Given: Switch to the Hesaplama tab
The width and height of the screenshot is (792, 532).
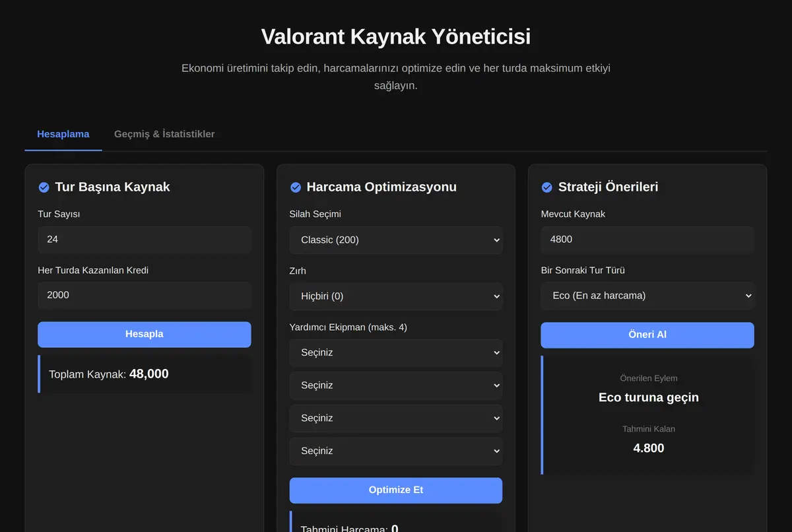Looking at the screenshot, I should [63, 134].
